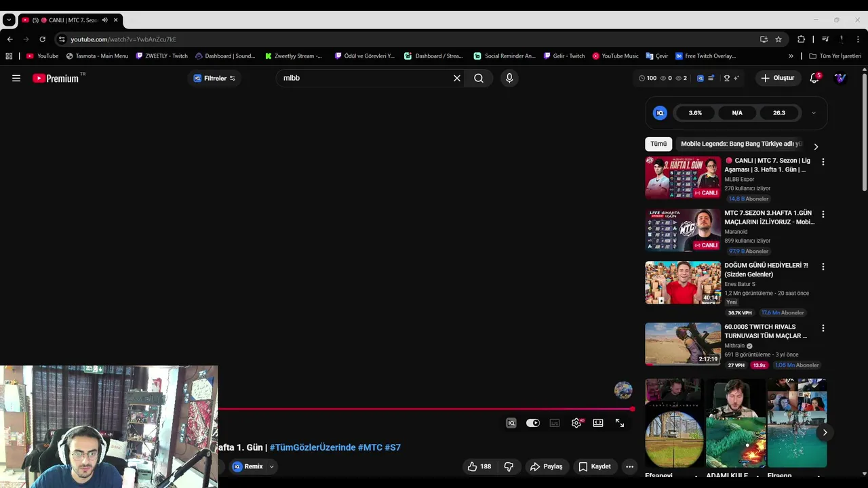This screenshot has height=488, width=868.
Task: Open the Maranoid live stream thumbnail
Action: click(683, 230)
